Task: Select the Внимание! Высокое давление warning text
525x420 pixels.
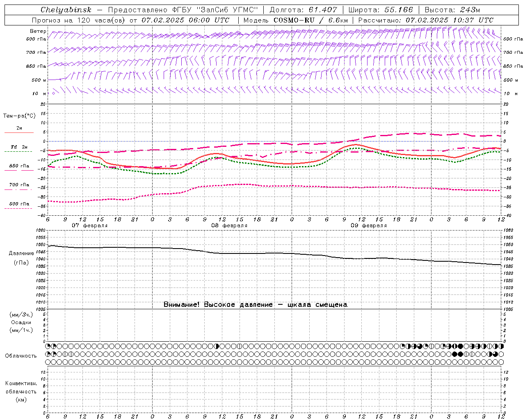Action: [x=256, y=305]
